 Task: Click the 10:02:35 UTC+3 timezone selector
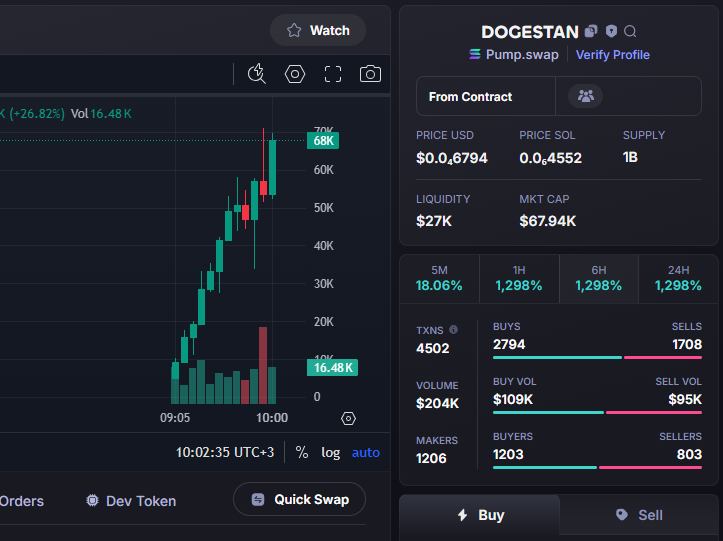225,452
